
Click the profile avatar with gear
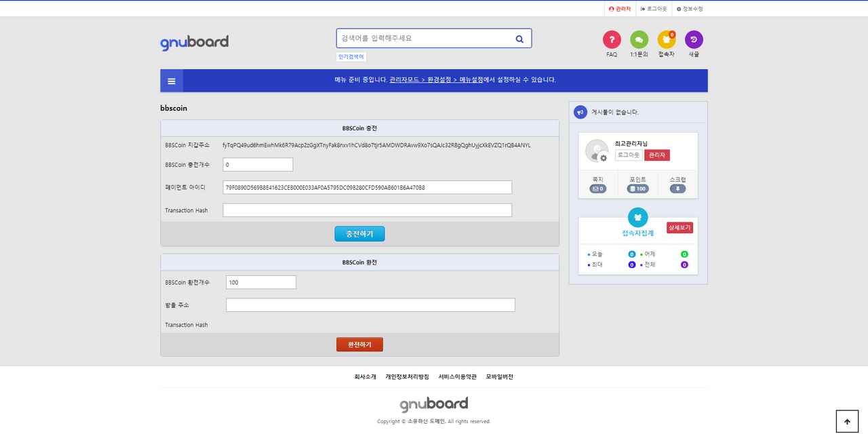point(597,151)
